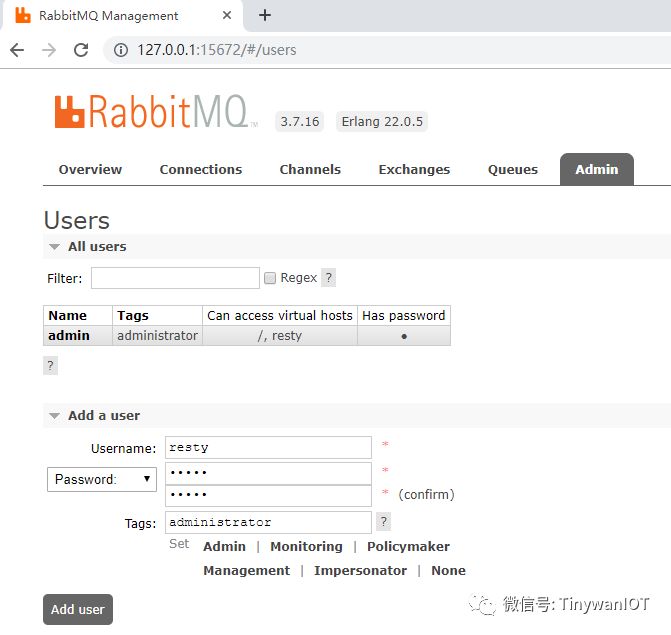Open the Password type dropdown
The height and width of the screenshot is (635, 671).
pos(102,479)
